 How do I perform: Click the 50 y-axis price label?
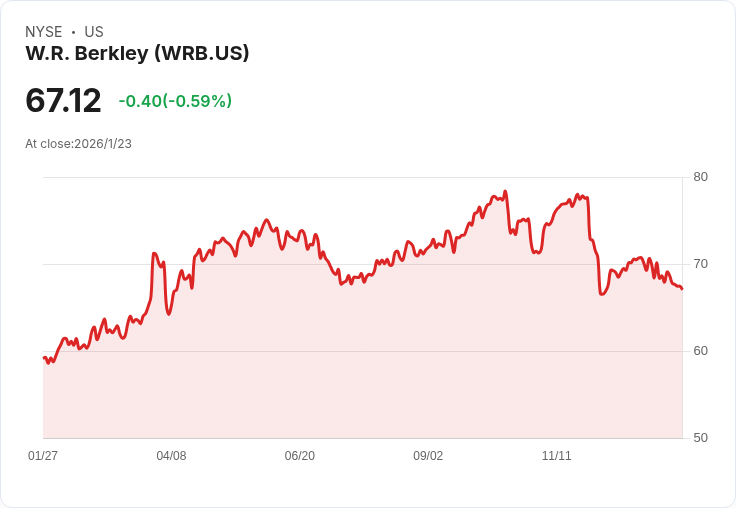(700, 438)
